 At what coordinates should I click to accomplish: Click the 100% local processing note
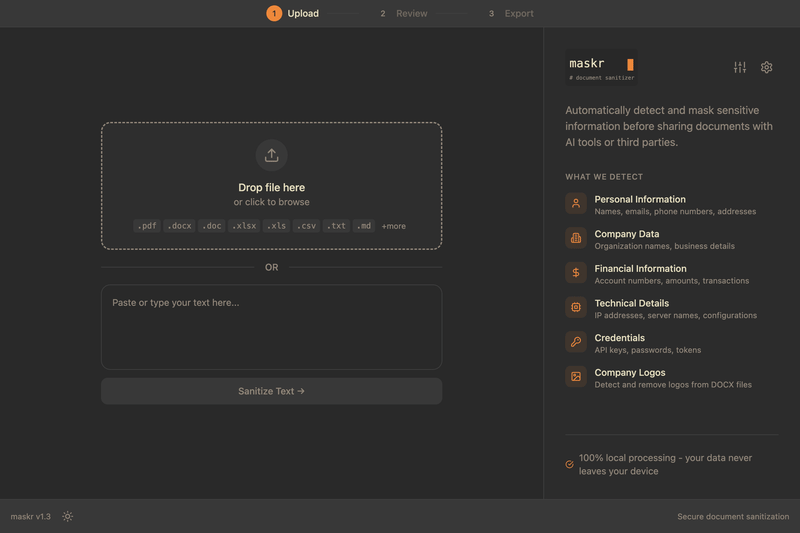pos(665,464)
